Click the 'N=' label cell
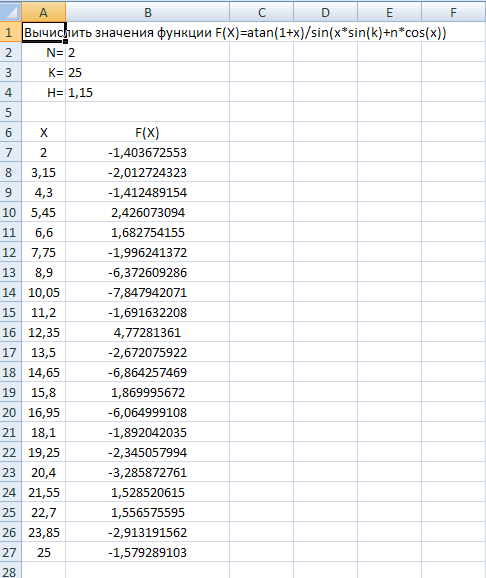 click(x=44, y=52)
